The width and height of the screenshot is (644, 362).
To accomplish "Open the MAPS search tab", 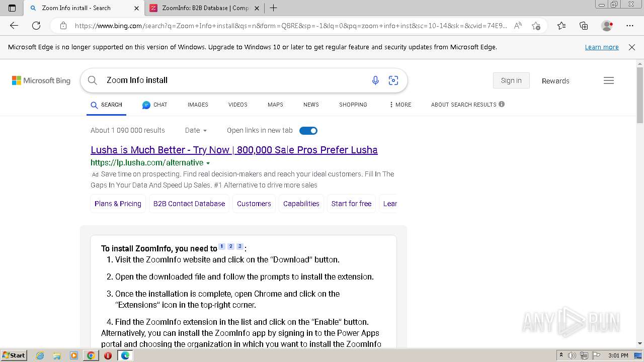I will click(275, 105).
